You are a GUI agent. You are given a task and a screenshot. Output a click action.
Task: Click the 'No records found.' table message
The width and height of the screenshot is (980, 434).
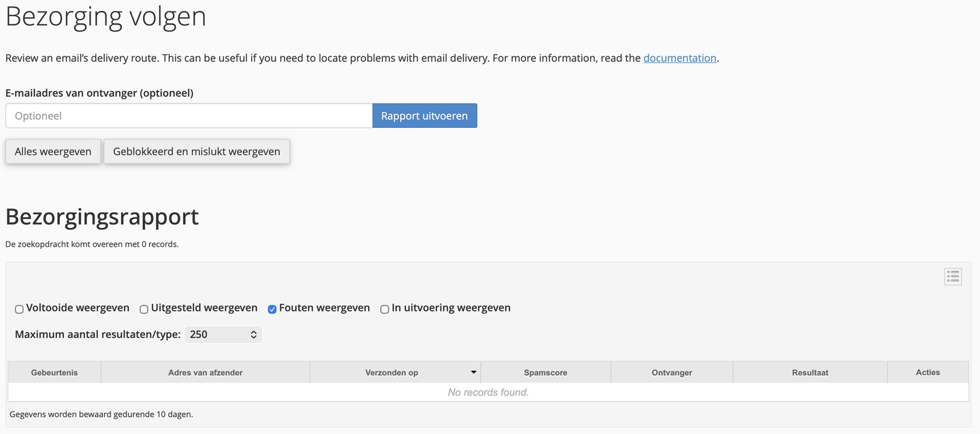coord(488,392)
